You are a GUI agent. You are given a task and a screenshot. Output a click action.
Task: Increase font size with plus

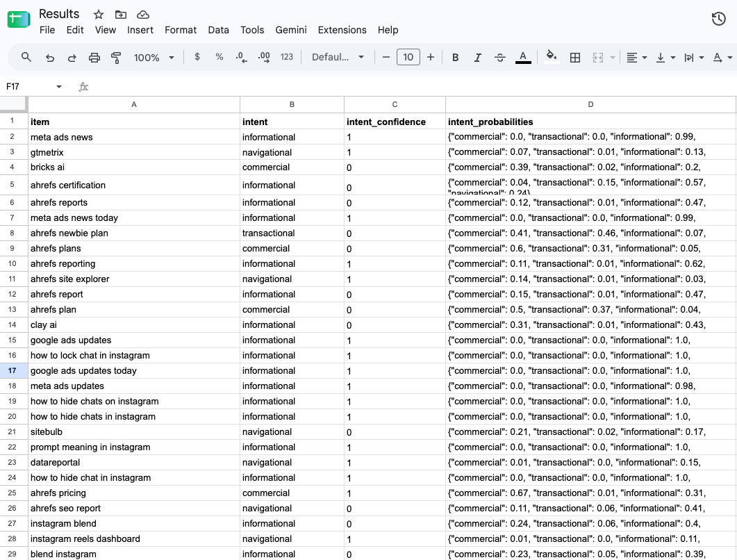click(431, 58)
